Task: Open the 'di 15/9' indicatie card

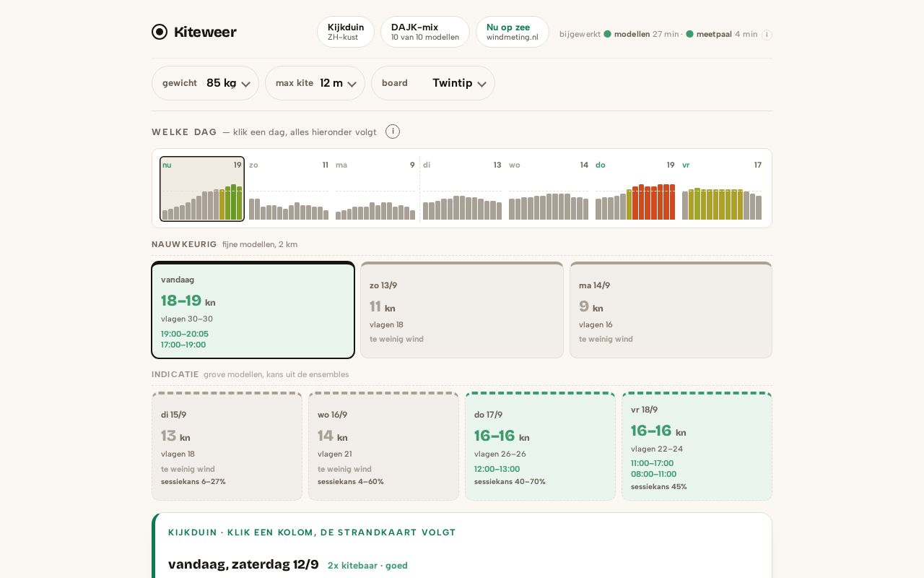Action: (x=227, y=447)
